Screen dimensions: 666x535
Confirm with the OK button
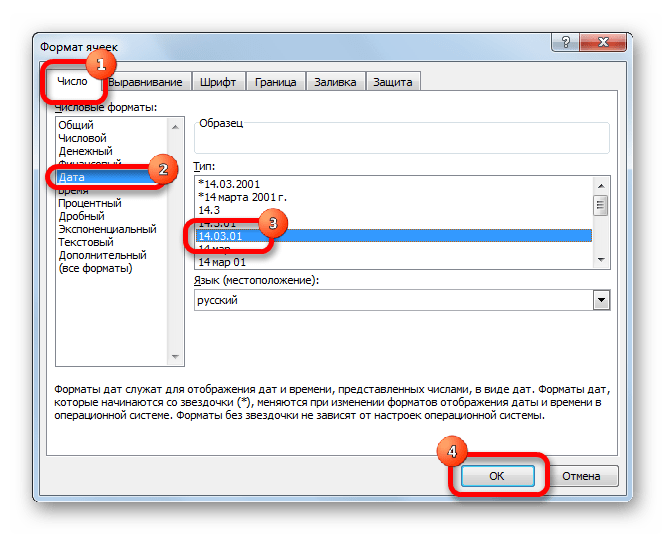pos(497,476)
